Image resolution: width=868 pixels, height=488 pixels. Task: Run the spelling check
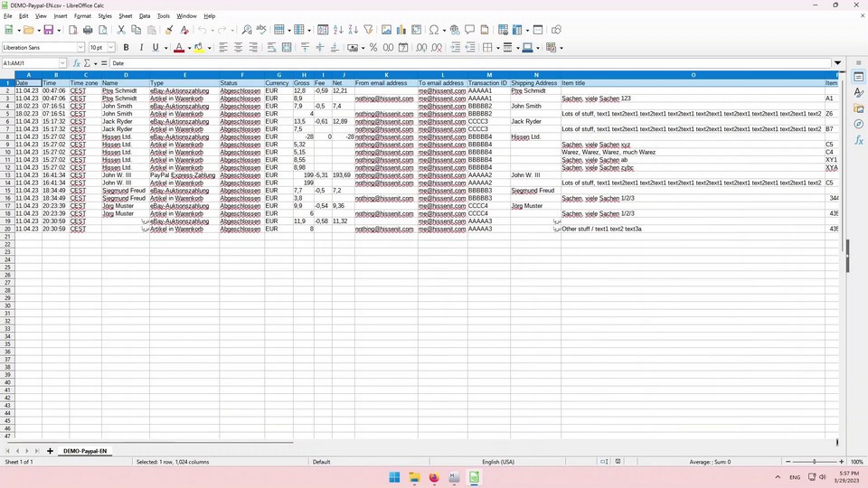(x=261, y=30)
